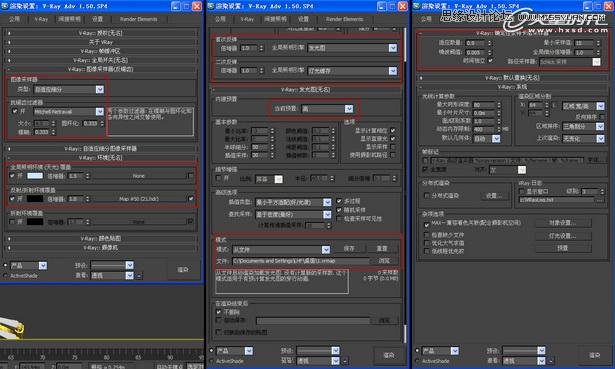615x369 pixels.
Task: Click the 灯光设置... button
Action: 563,236
